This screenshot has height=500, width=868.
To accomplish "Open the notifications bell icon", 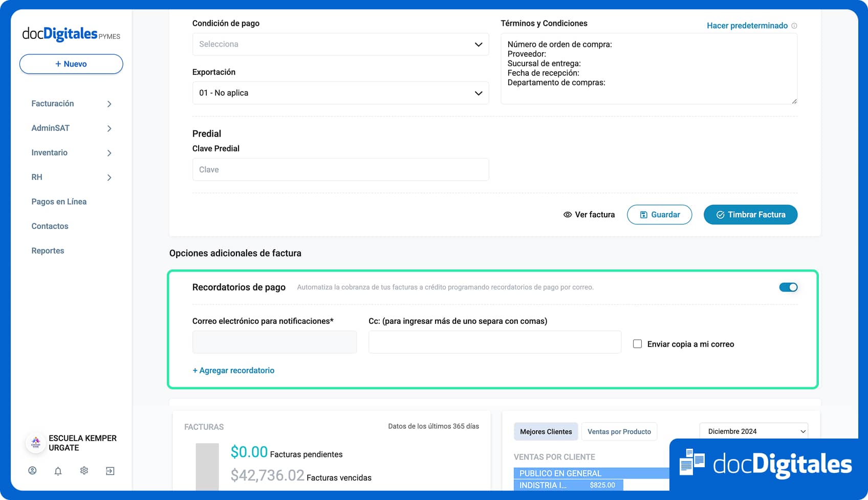I will pyautogui.click(x=58, y=471).
